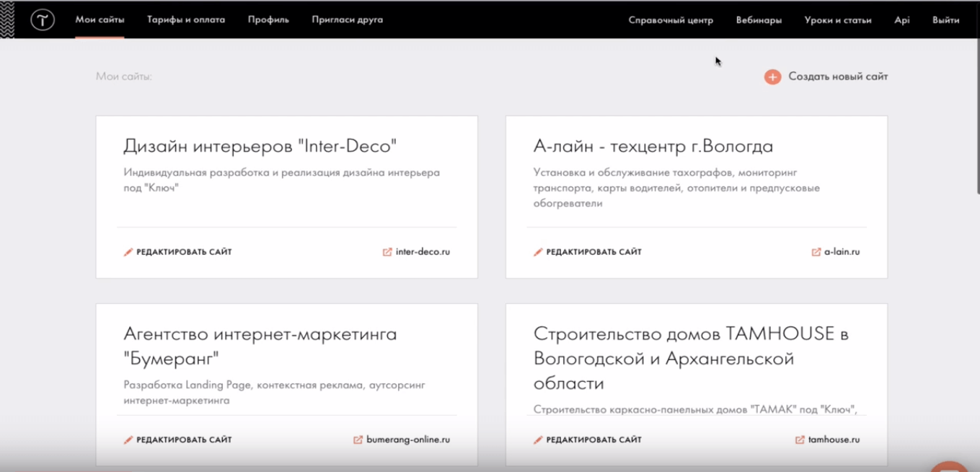This screenshot has height=472, width=980.
Task: Click the Tilda logo icon
Action: click(x=43, y=20)
